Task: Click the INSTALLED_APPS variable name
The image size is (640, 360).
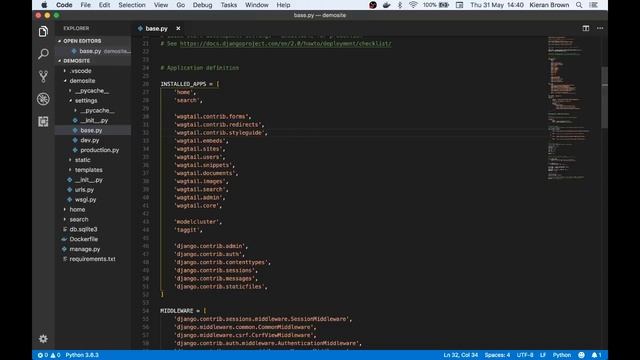Action: click(x=183, y=84)
